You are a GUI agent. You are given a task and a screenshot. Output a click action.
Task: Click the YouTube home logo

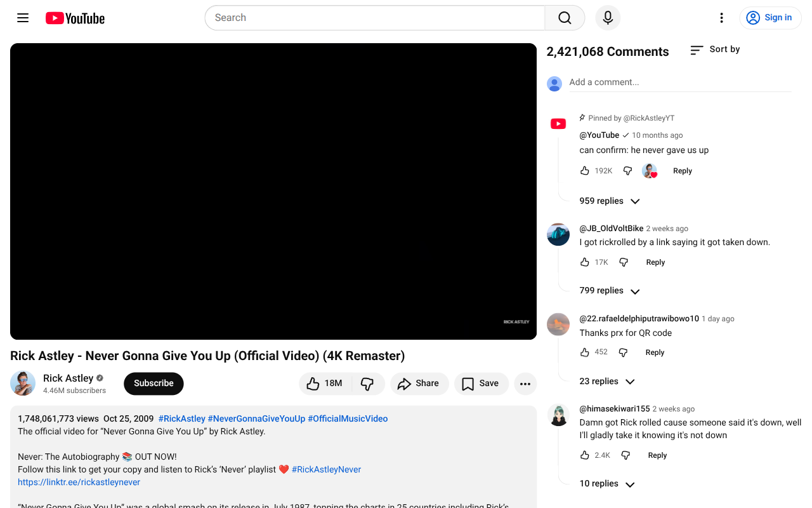coord(74,18)
